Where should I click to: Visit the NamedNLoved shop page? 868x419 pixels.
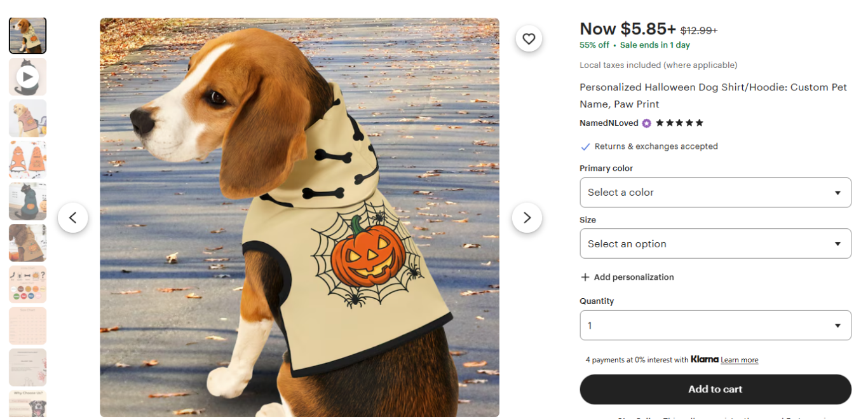pos(608,123)
